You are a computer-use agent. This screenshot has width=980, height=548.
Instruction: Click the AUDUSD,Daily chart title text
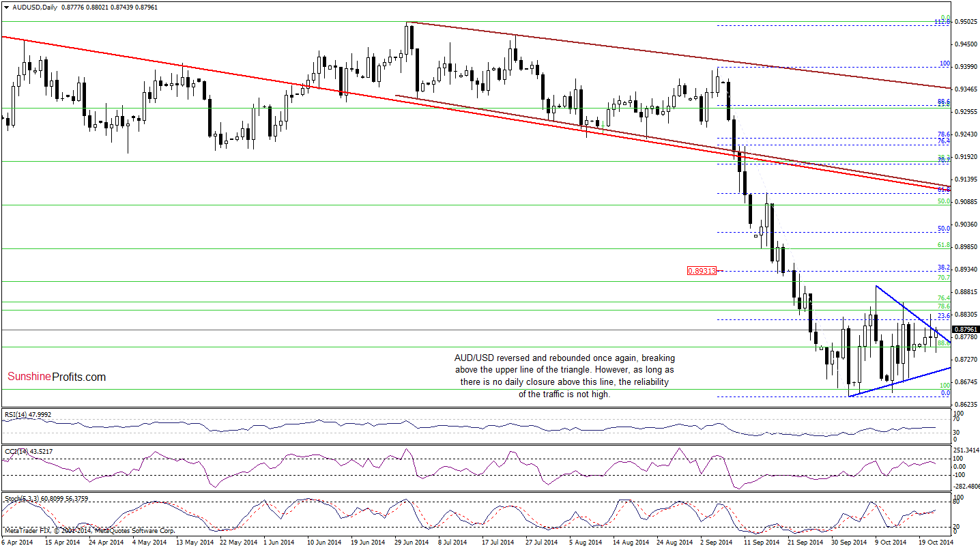(35, 6)
